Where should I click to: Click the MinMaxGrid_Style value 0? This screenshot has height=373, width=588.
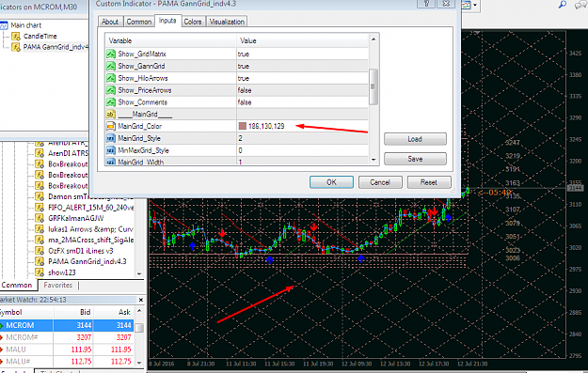pos(241,150)
